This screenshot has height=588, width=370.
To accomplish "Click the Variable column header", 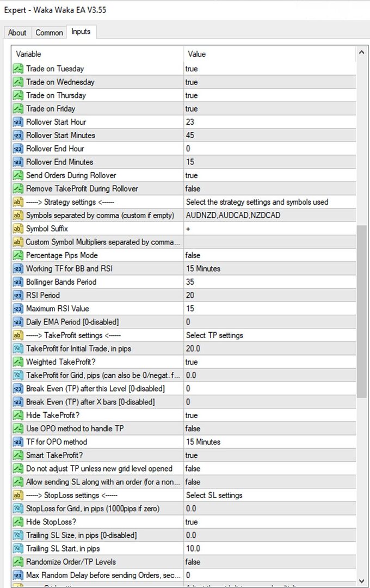I will [97, 54].
